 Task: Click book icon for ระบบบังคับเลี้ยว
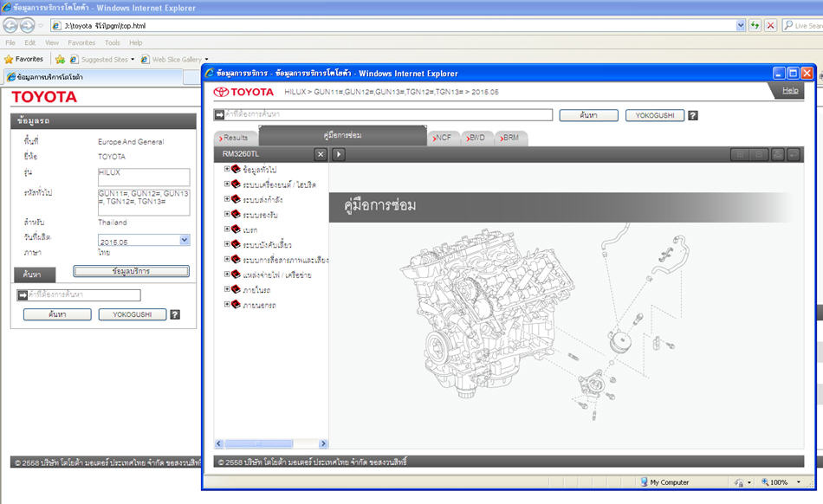(x=236, y=244)
